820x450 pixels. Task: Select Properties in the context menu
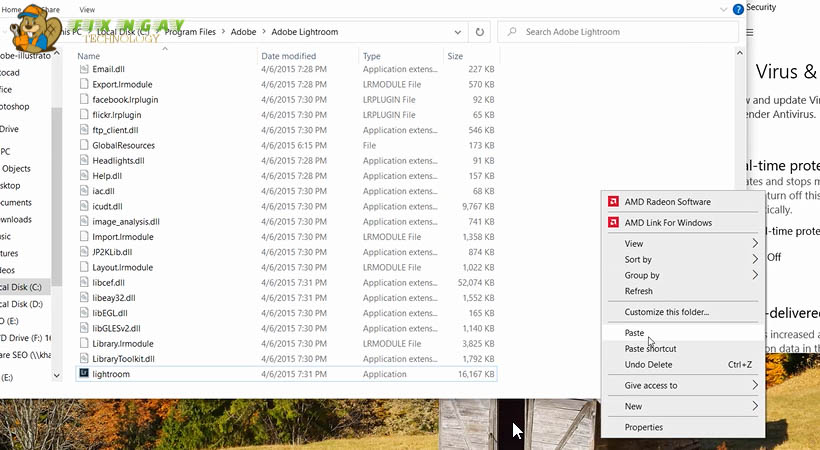click(x=643, y=427)
